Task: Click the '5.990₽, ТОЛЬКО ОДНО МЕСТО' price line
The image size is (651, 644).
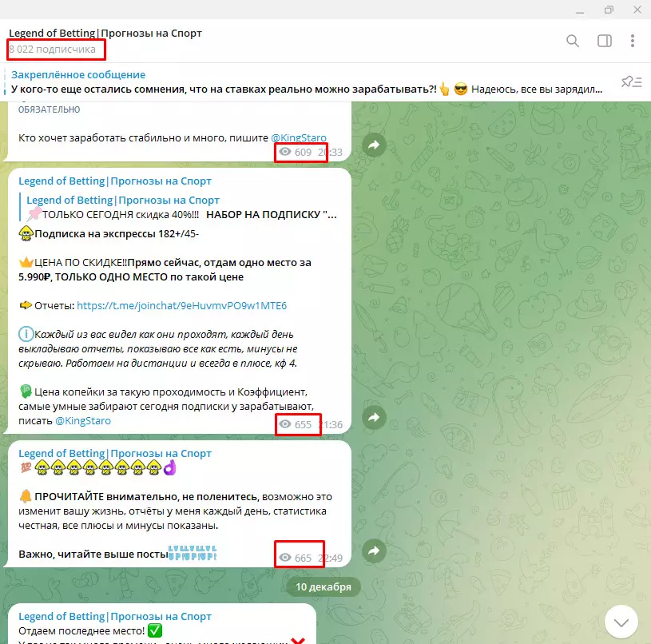Action: coord(131,277)
